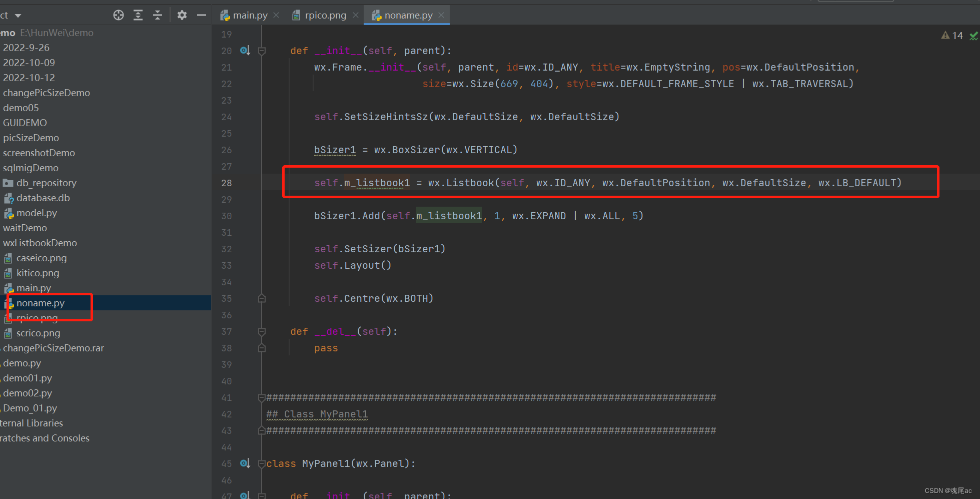Click self.Layout() call on line 33
This screenshot has height=499, width=980.
353,265
